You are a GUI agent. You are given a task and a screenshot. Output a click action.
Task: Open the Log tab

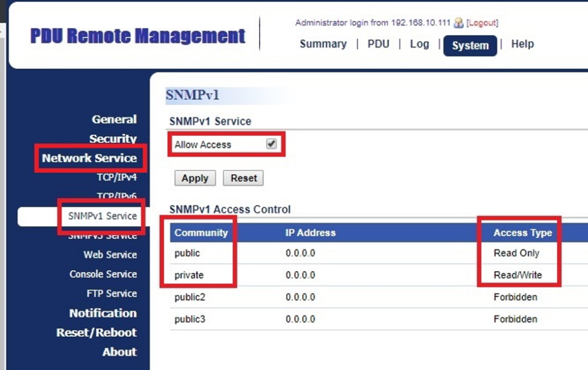(420, 44)
